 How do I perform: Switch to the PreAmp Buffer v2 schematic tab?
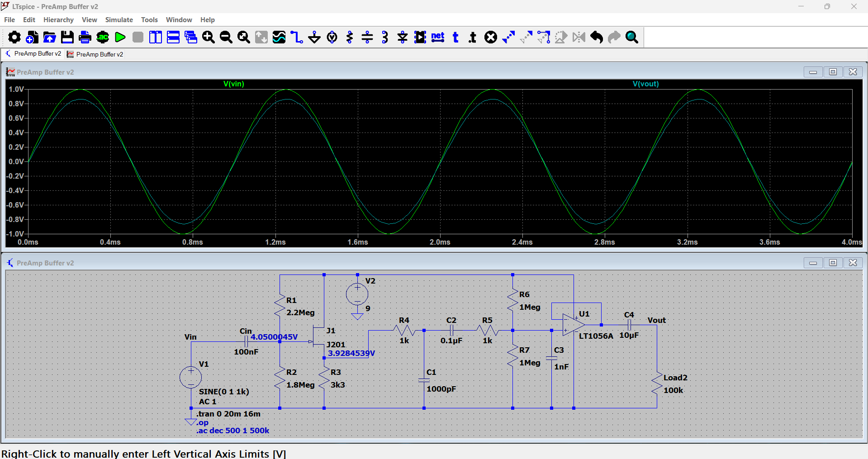(33, 54)
